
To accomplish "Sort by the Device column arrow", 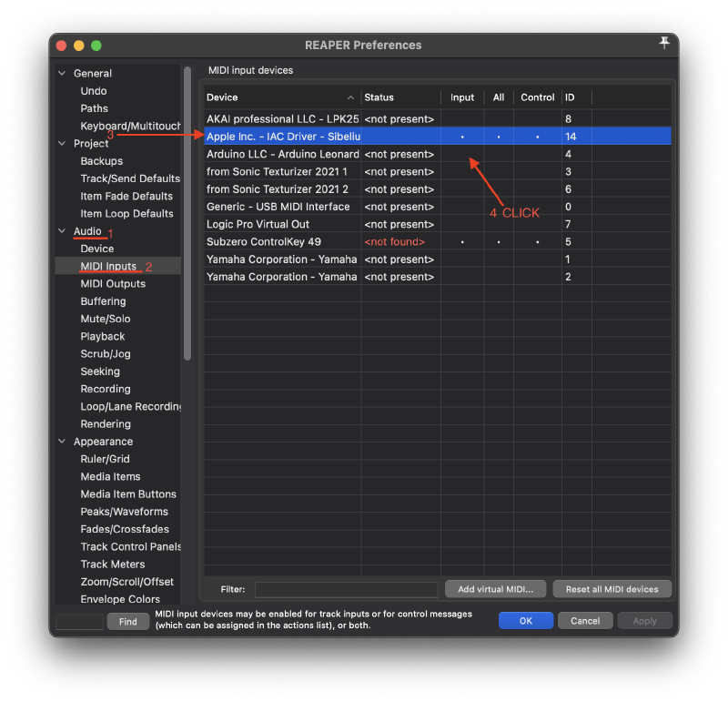I will (350, 97).
